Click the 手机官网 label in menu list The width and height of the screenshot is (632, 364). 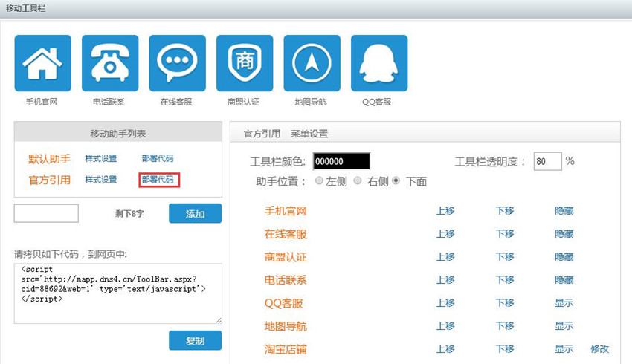286,211
